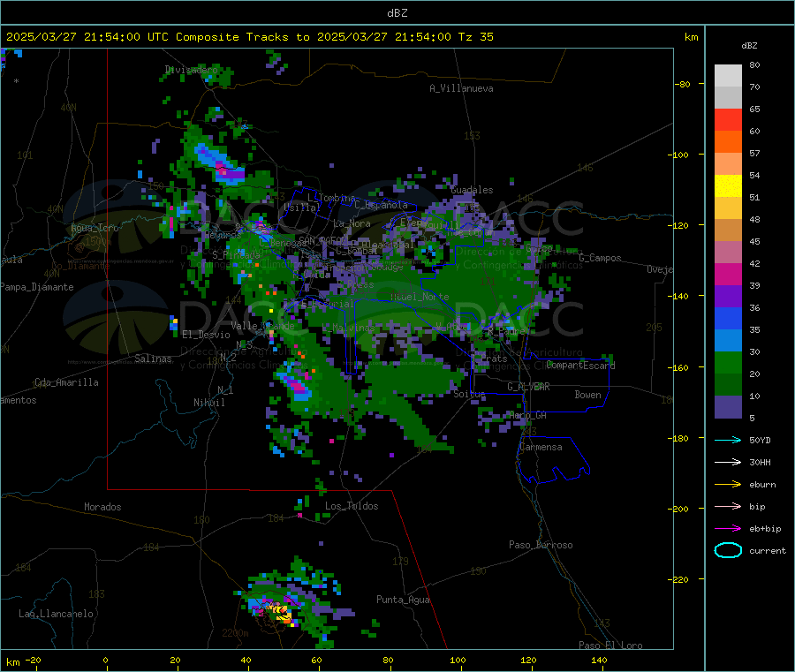Select the 42 dBZ mauve swatch
The width and height of the screenshot is (795, 672).
tap(728, 253)
